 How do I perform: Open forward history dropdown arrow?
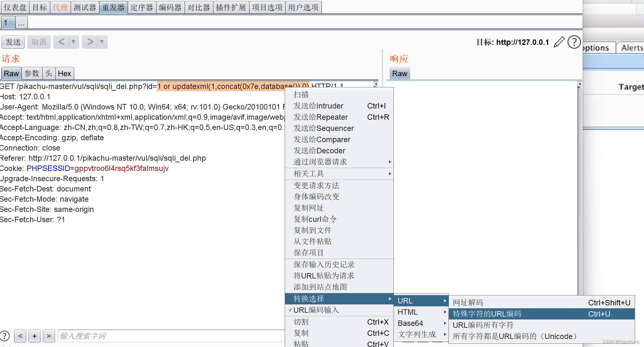pyautogui.click(x=102, y=42)
